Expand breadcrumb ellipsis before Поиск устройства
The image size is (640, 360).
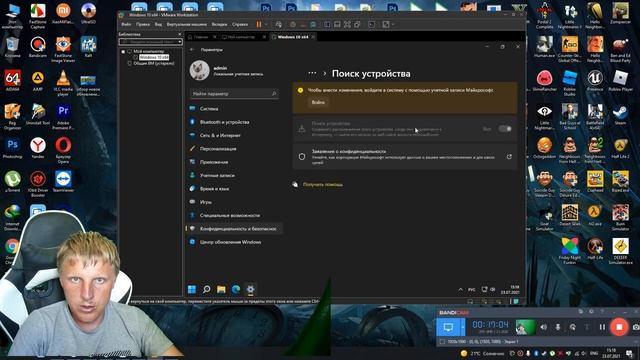(312, 73)
